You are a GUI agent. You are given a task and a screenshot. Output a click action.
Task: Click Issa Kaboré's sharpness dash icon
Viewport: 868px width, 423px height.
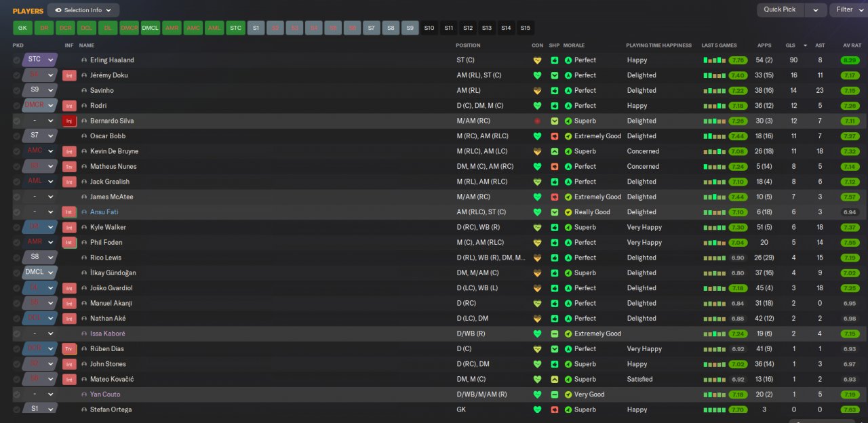click(554, 334)
